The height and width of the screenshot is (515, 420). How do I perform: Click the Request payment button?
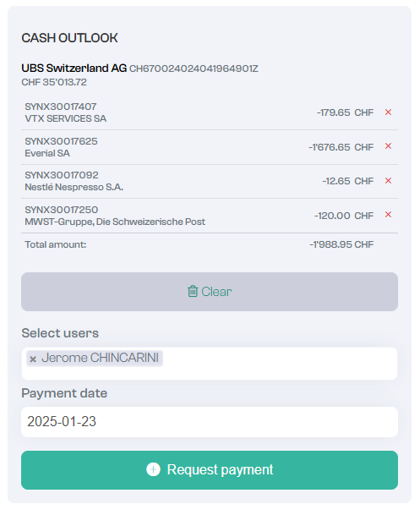[210, 470]
